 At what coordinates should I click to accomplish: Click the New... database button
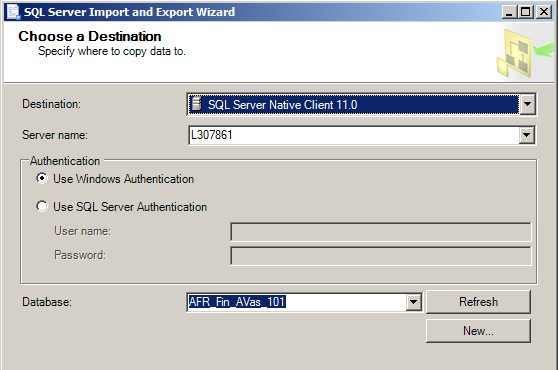pyautogui.click(x=478, y=331)
